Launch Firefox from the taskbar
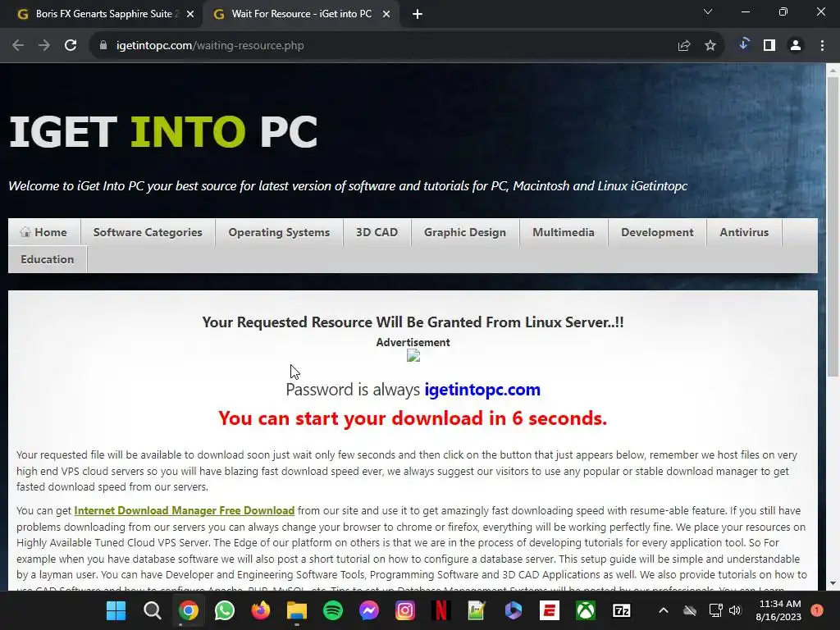This screenshot has width=840, height=630. click(x=260, y=610)
